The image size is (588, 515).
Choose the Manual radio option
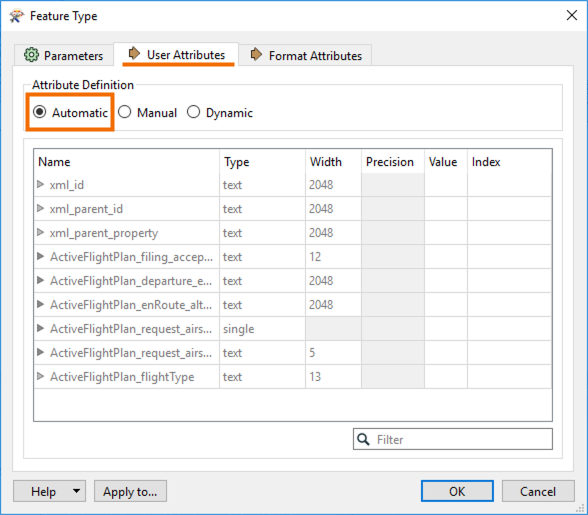click(x=147, y=112)
